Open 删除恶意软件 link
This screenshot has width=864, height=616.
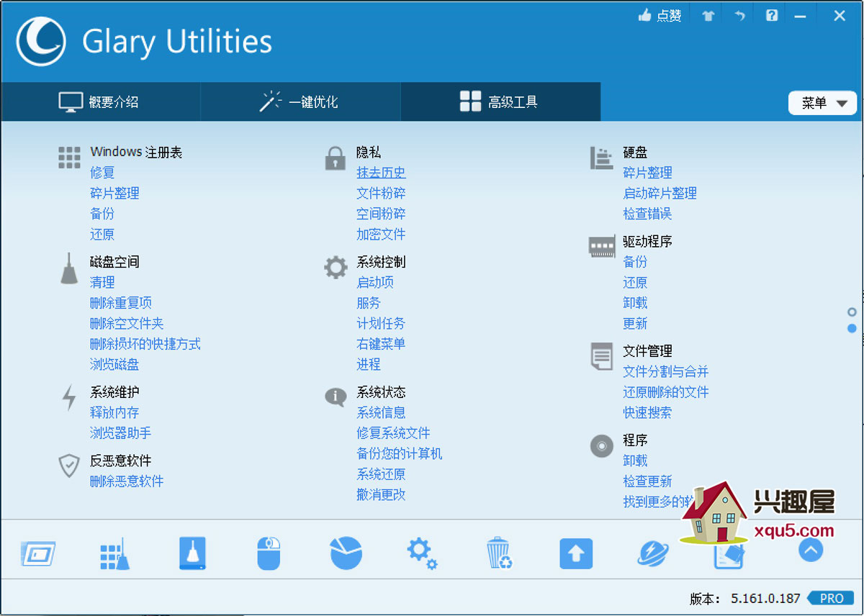pos(127,481)
